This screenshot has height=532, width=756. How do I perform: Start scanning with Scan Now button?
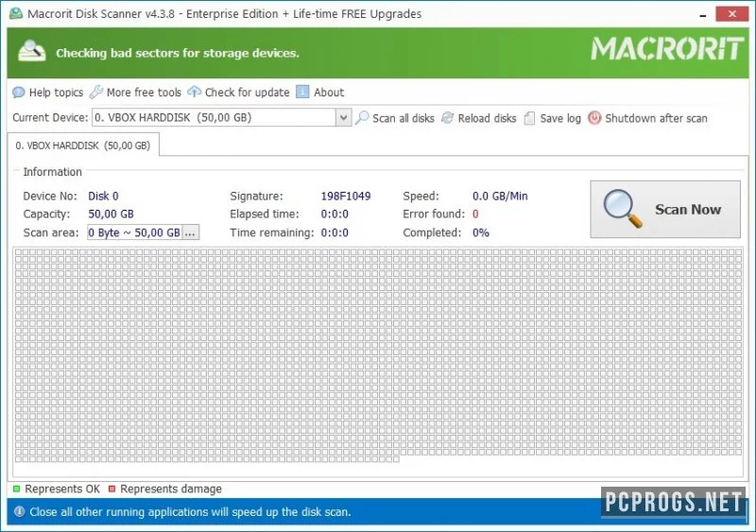[x=665, y=209]
